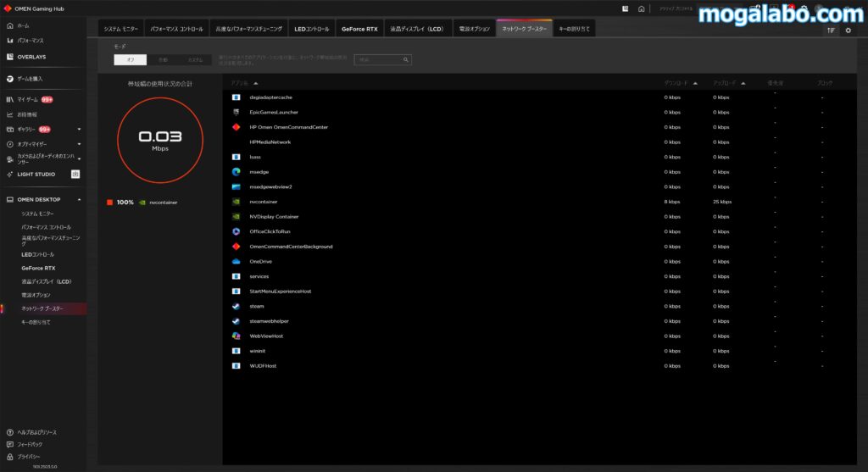Open the 高度なパフォーマンスチューニング tab
Screen dimensions: 868x472
pos(248,29)
